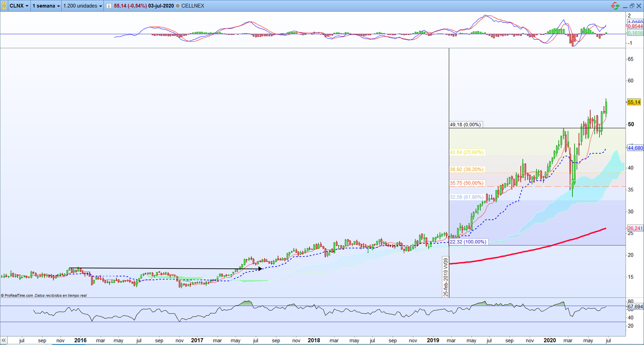Click the yellow 55,14 current price label

(634, 102)
